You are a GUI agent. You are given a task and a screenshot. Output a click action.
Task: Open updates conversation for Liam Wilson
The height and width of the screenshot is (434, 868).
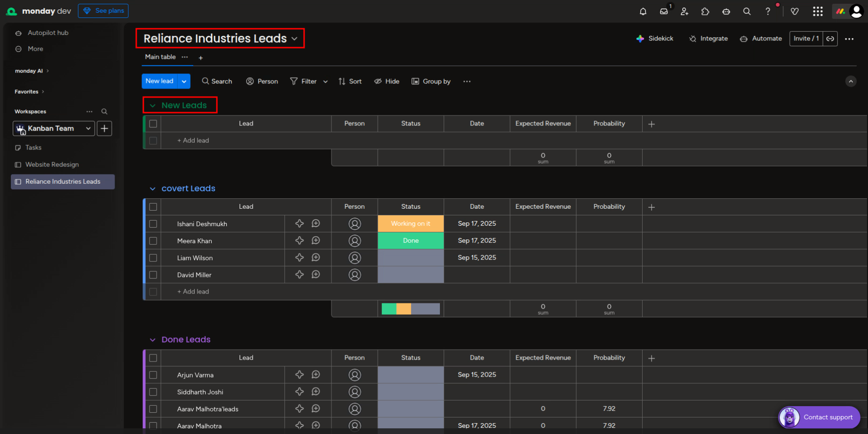[316, 258]
